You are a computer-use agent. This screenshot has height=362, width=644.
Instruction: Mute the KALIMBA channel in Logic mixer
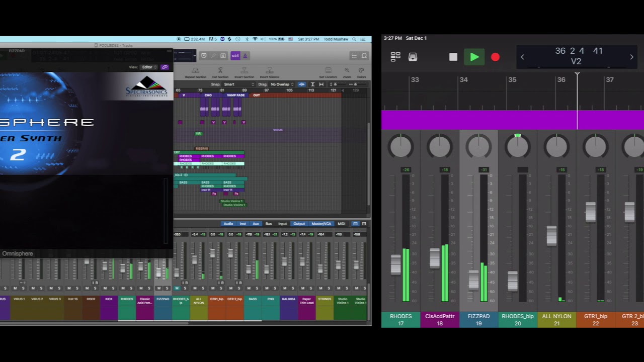284,288
